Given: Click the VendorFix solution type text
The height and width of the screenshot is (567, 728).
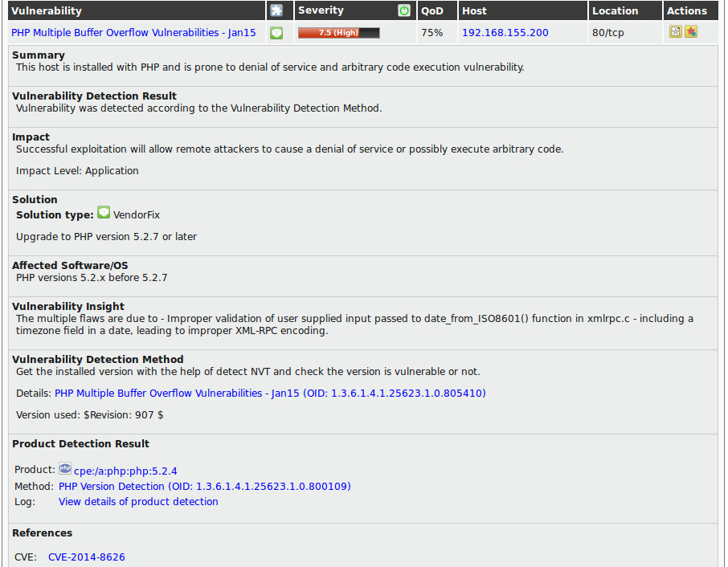Looking at the screenshot, I should pyautogui.click(x=137, y=214).
